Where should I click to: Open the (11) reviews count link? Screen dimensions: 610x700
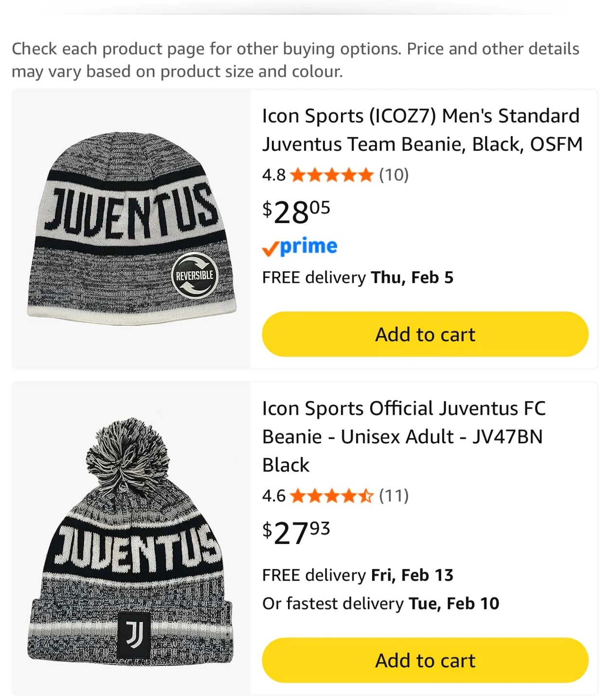coord(394,496)
